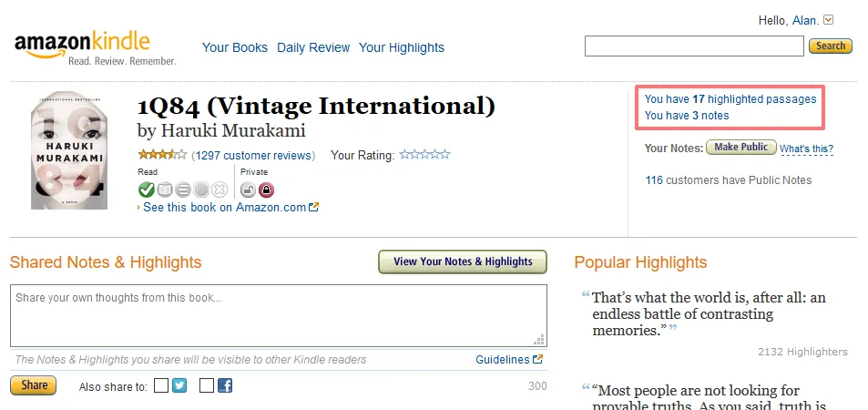The height and width of the screenshot is (410, 868).
Task: Open the Your Highlights menu item
Action: coord(402,47)
